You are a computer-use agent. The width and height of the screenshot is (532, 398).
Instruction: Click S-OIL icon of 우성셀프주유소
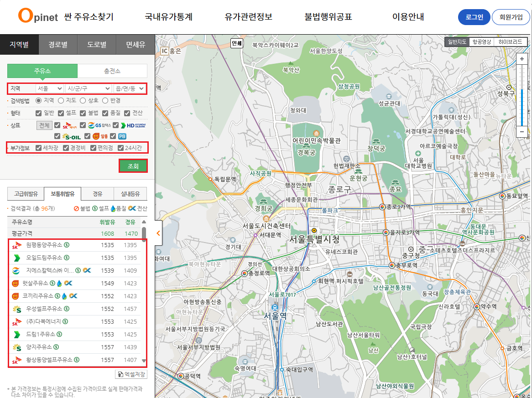(16, 309)
